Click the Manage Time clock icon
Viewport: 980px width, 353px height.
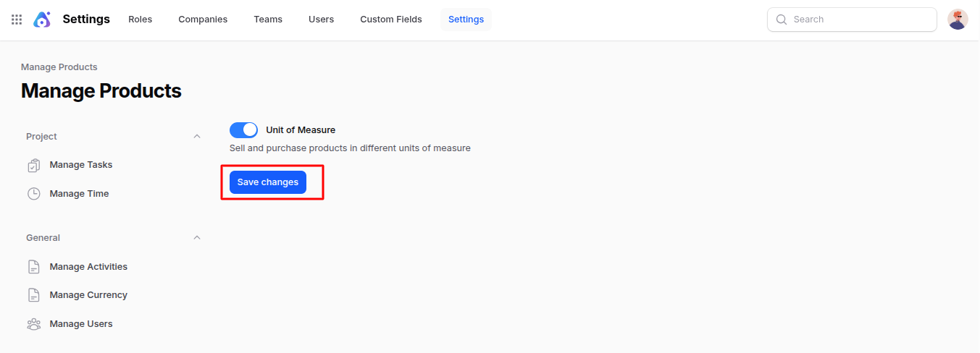[34, 194]
